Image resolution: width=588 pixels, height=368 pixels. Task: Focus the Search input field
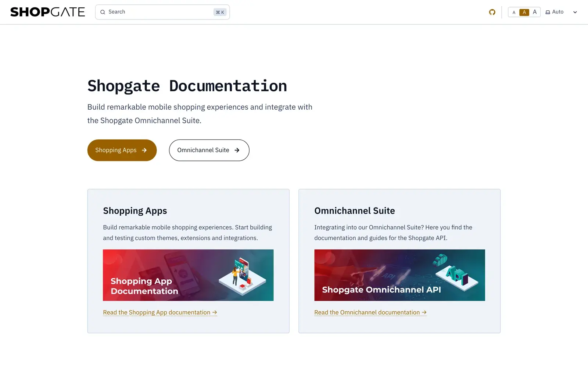pos(162,12)
